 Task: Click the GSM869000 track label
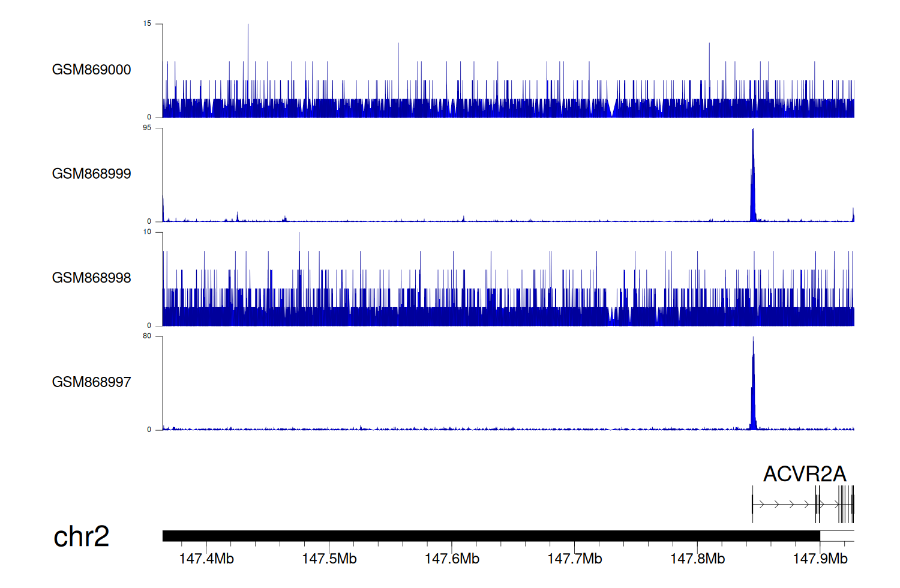click(91, 70)
